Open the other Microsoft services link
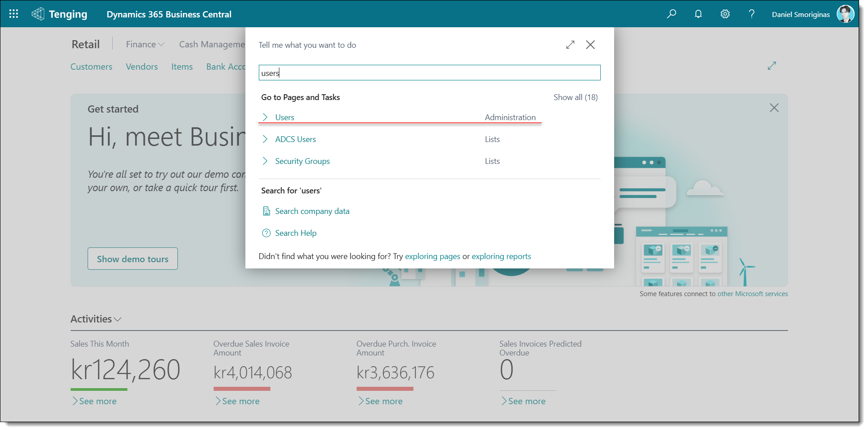This screenshot has width=868, height=431. (x=753, y=294)
